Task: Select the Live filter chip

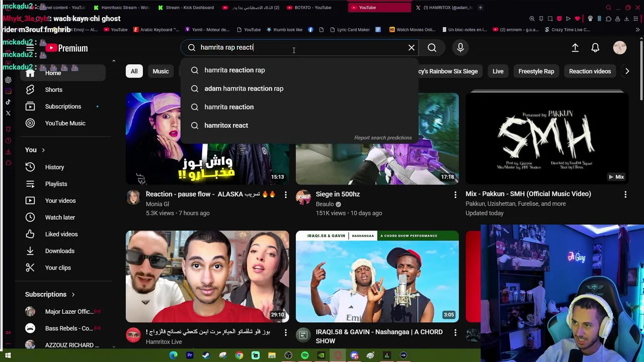Action: [498, 71]
